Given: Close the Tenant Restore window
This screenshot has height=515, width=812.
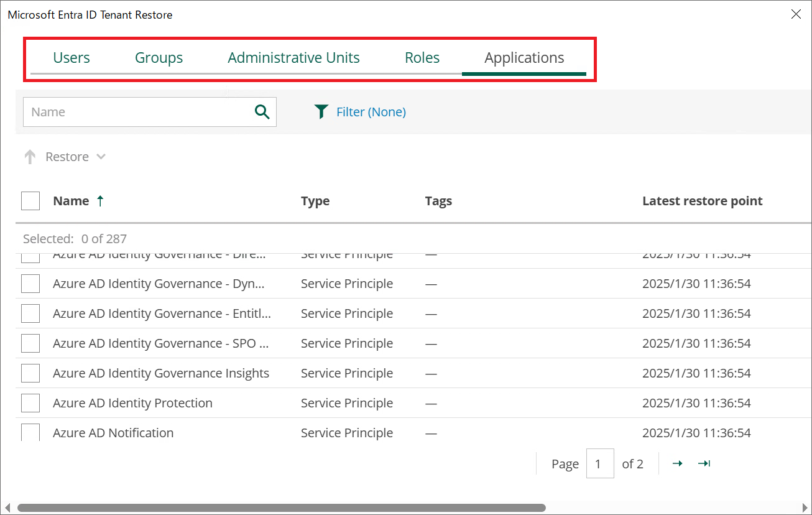Looking at the screenshot, I should 796,14.
